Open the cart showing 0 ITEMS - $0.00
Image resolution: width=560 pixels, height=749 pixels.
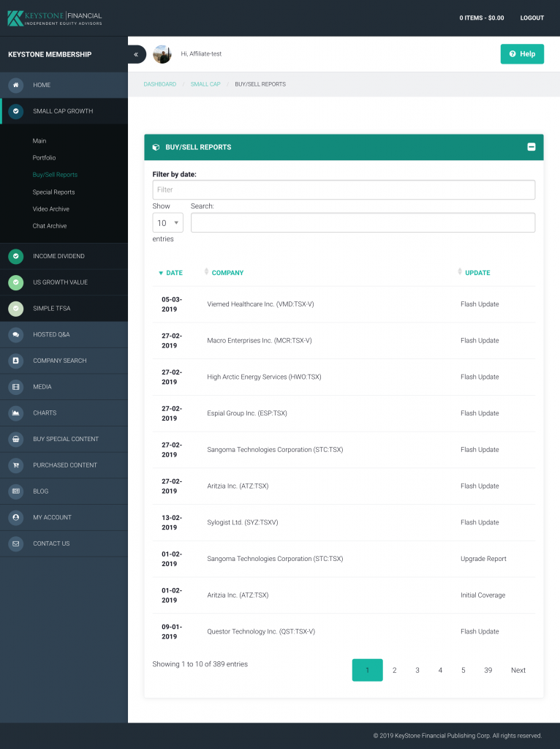point(482,18)
